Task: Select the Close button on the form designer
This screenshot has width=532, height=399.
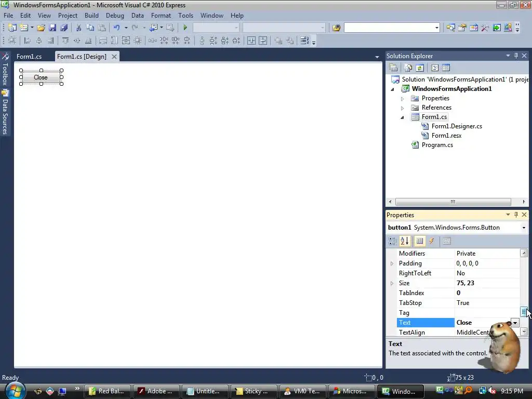Action: click(x=41, y=77)
